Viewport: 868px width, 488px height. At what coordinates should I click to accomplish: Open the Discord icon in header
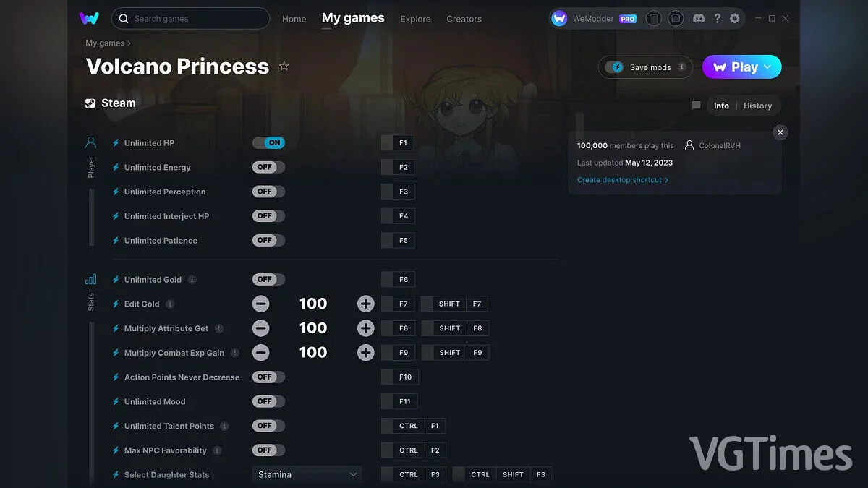coord(699,18)
